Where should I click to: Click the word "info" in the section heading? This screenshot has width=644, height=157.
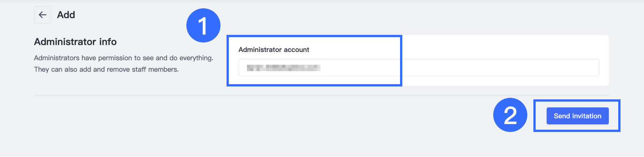[x=108, y=42]
